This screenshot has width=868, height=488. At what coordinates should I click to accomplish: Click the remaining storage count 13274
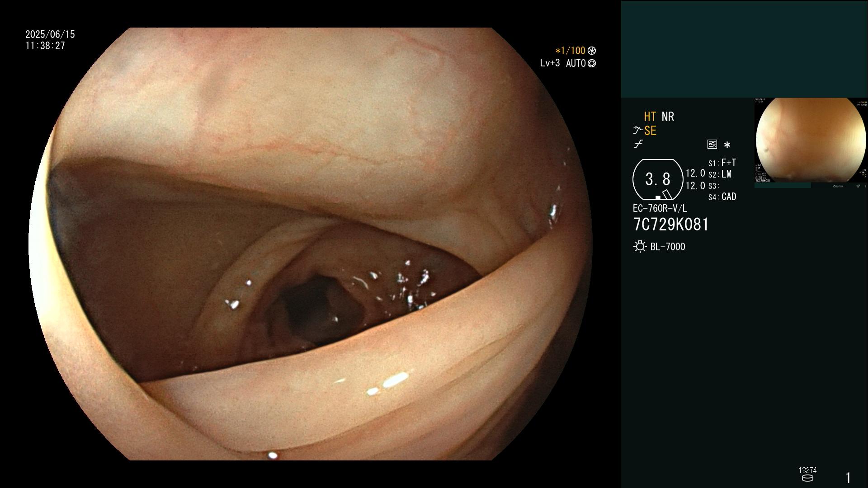[807, 470]
